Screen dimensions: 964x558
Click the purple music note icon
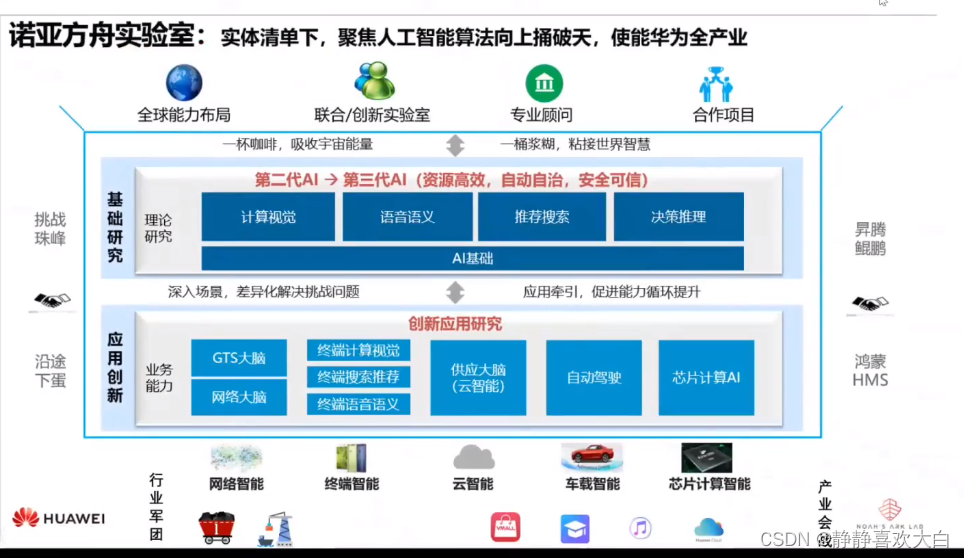[640, 528]
